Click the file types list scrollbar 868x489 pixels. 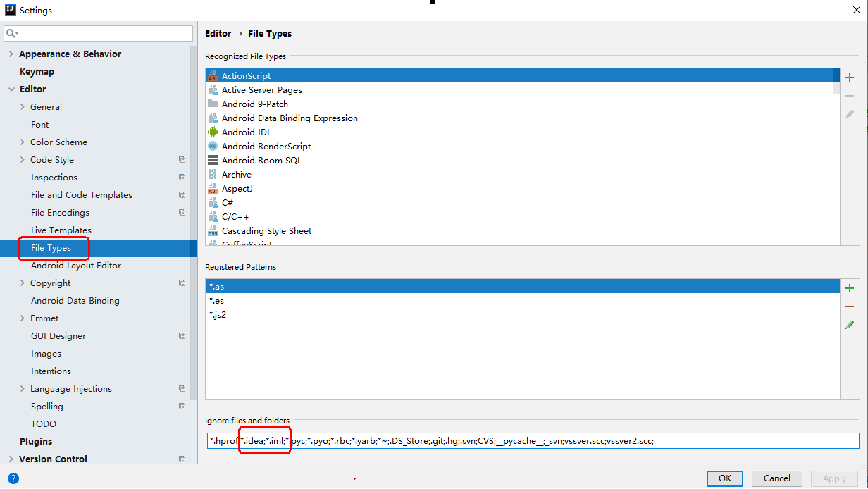tap(836, 81)
